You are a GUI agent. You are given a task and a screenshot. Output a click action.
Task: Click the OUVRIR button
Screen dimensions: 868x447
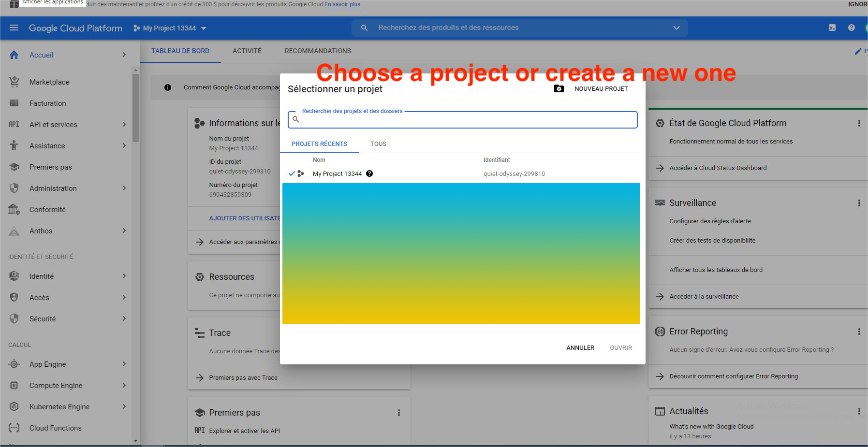tap(621, 348)
